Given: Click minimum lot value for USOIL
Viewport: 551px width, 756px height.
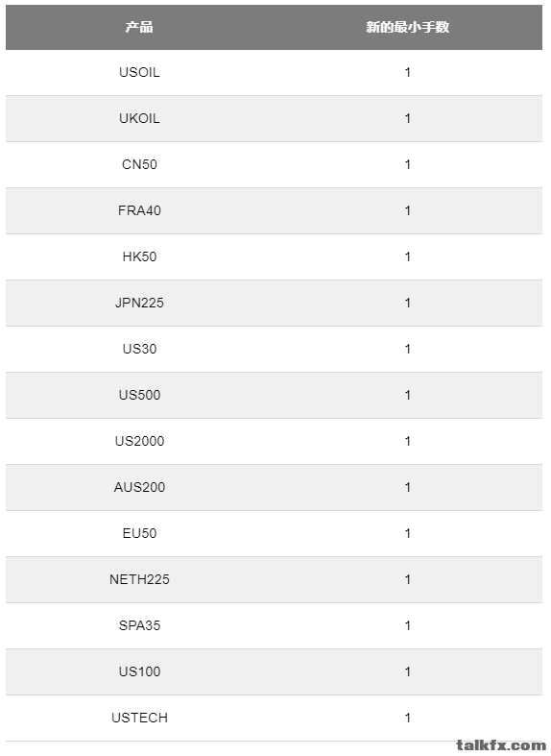Looking at the screenshot, I should tap(407, 72).
